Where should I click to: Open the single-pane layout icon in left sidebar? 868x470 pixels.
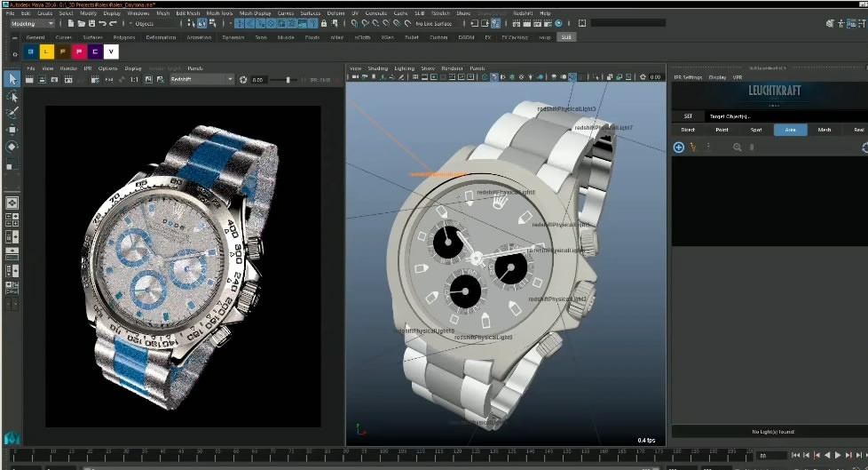coord(12,203)
